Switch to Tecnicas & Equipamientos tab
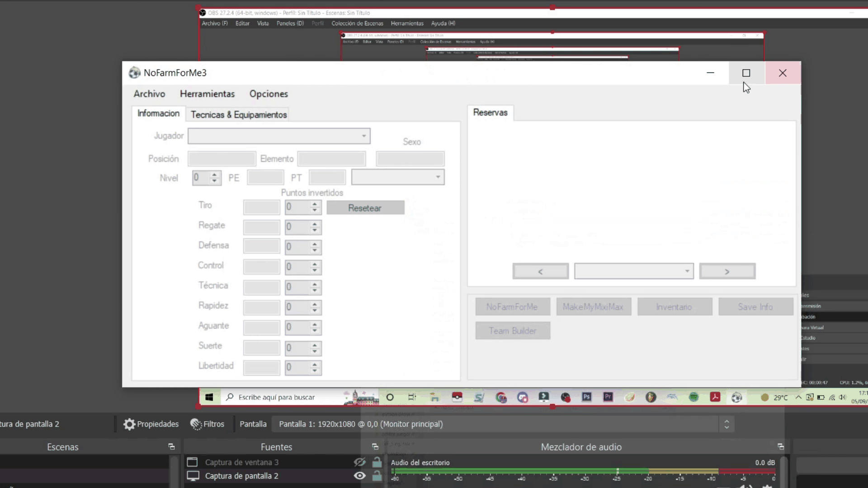Image resolution: width=868 pixels, height=488 pixels. click(239, 114)
